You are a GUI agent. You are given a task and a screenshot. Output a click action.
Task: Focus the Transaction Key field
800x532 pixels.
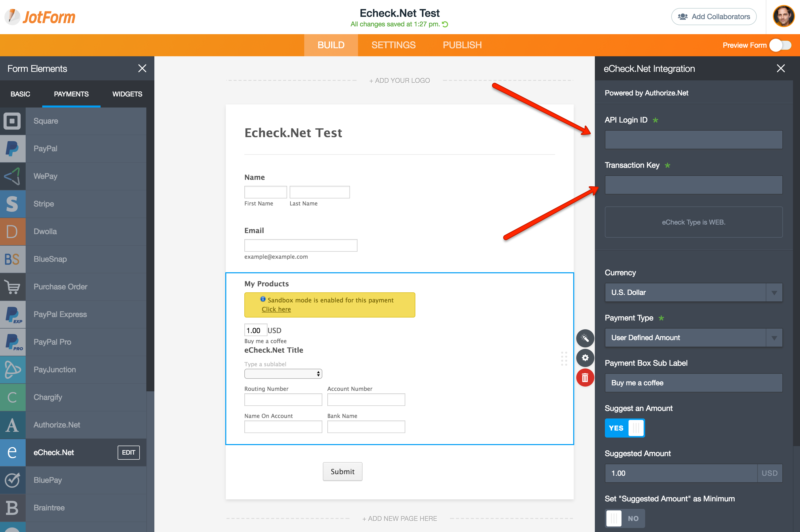pos(694,185)
